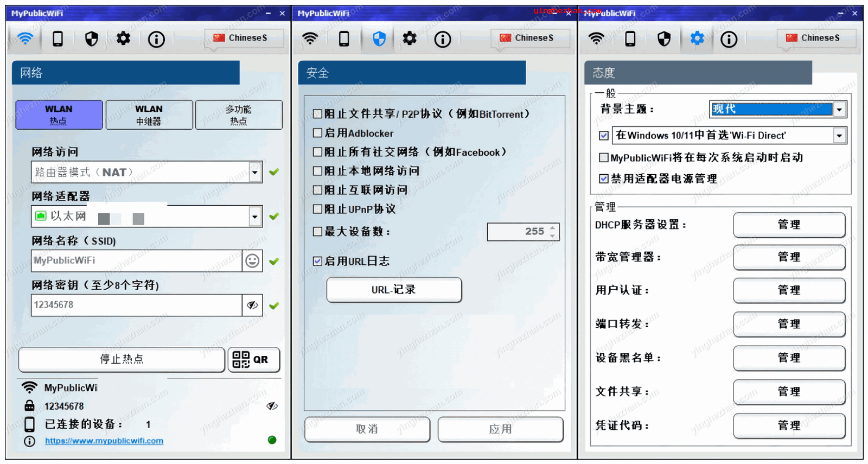The image size is (868, 464).
Task: Click info icon in right window toolbar
Action: (x=729, y=39)
